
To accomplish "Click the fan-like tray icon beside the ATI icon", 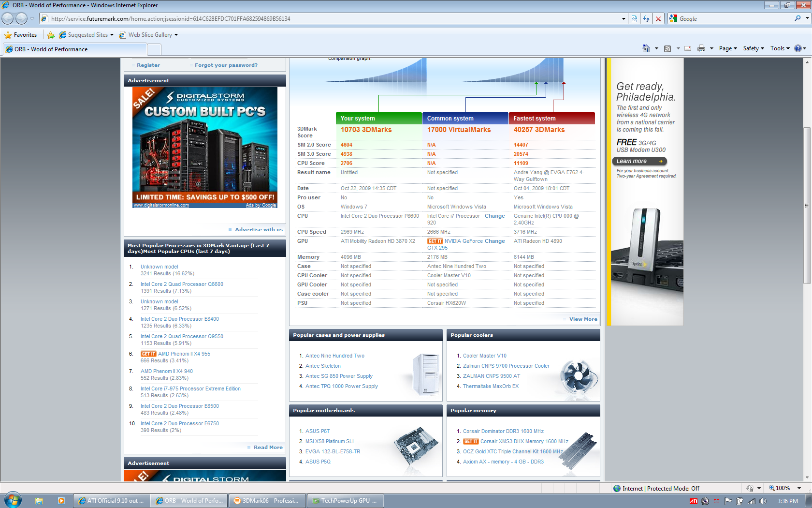I will click(x=705, y=501).
